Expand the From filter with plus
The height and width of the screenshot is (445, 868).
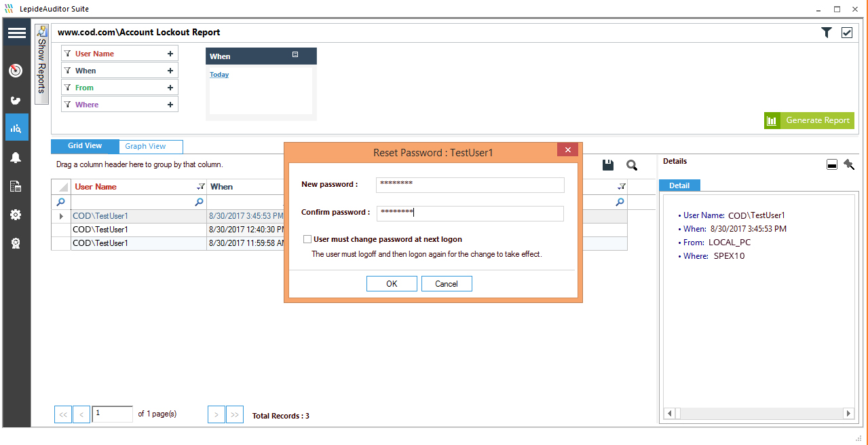[170, 88]
